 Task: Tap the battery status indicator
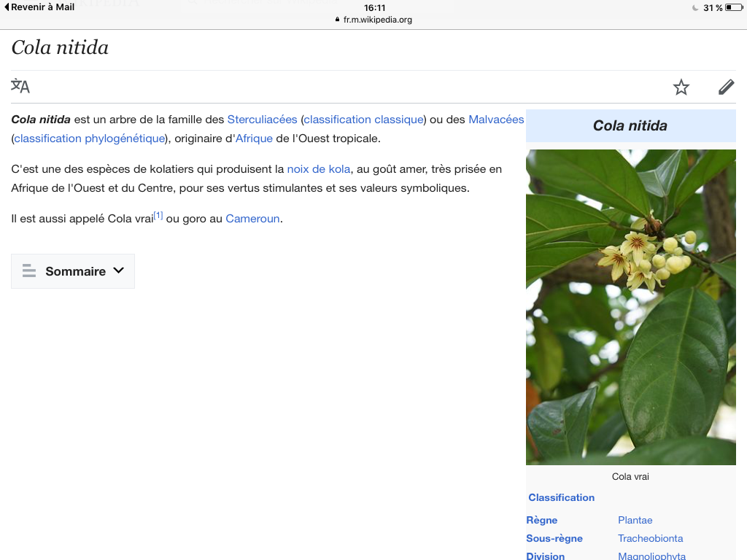(733, 8)
